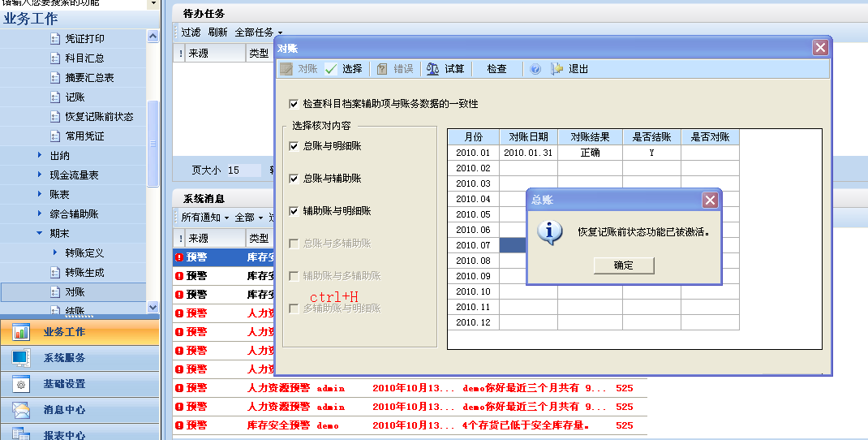Image resolution: width=868 pixels, height=440 pixels.
Task: Toggle 多辅助账与明细账 checkbox
Action: [294, 308]
